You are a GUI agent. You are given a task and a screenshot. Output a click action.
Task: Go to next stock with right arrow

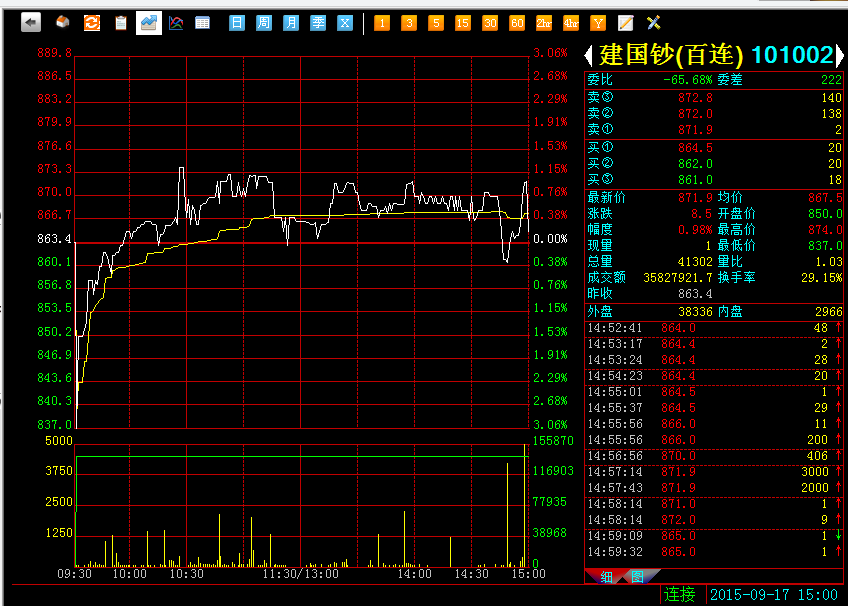(x=841, y=54)
